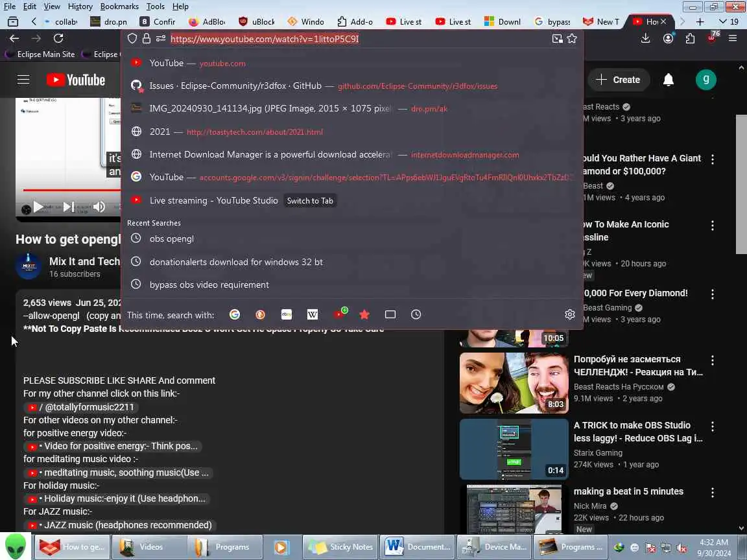The height and width of the screenshot is (560, 747).
Task: Open the making a beat video thumbnail
Action: point(514,509)
